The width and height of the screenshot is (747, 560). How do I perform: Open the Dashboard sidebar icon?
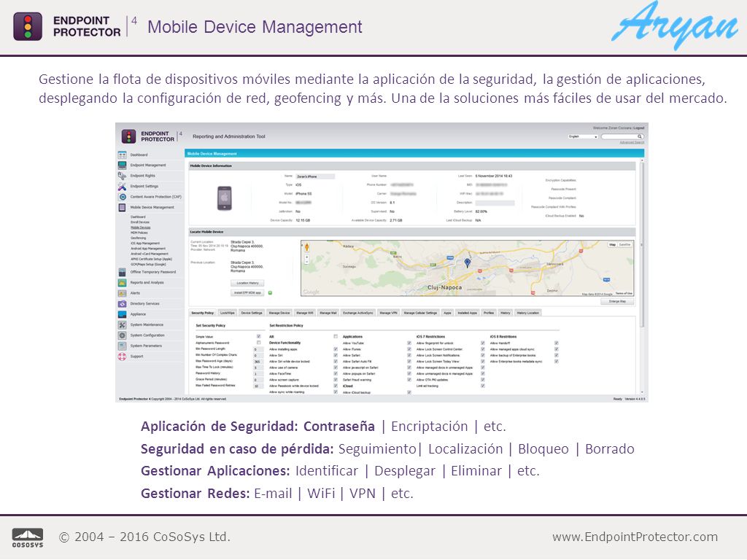point(122,155)
